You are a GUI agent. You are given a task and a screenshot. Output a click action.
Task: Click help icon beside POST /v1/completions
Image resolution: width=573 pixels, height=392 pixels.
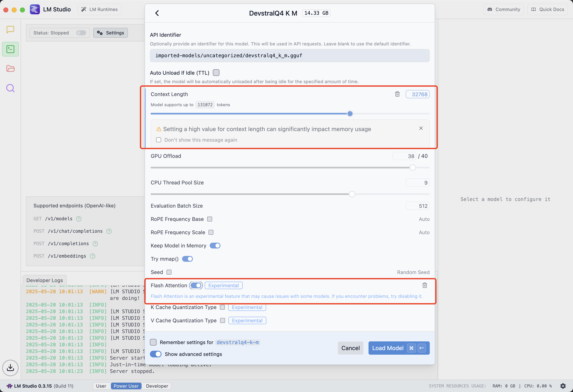[95, 244]
